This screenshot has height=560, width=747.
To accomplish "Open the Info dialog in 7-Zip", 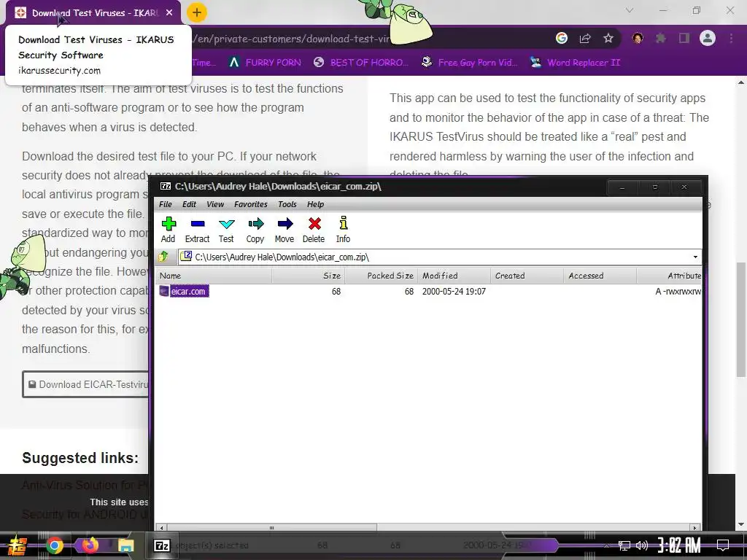I will (x=343, y=230).
